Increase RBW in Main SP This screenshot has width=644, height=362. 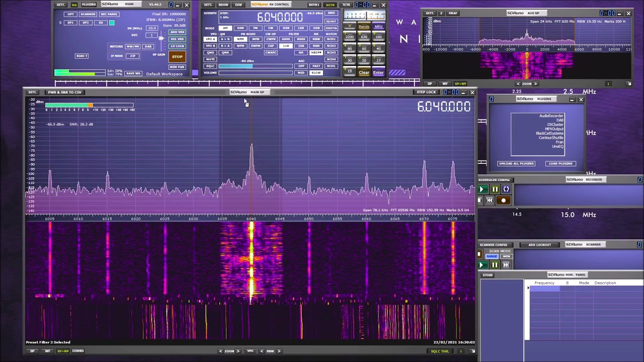pyautogui.click(x=279, y=351)
